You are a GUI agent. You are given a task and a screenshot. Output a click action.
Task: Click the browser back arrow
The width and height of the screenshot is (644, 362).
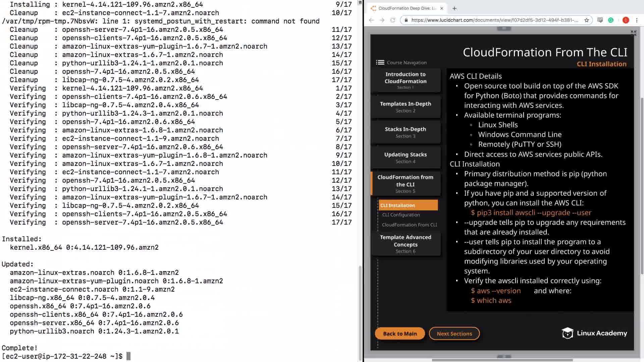pyautogui.click(x=371, y=20)
